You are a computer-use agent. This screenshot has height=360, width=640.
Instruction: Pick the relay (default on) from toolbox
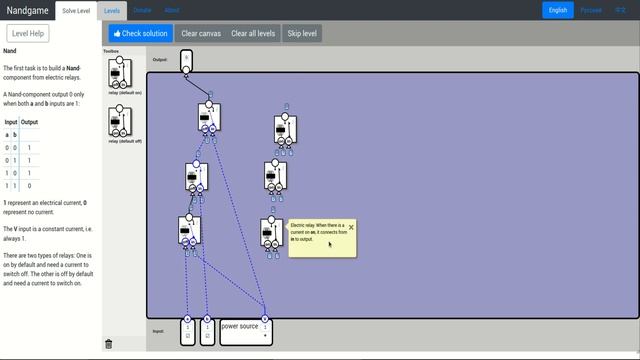click(x=120, y=73)
